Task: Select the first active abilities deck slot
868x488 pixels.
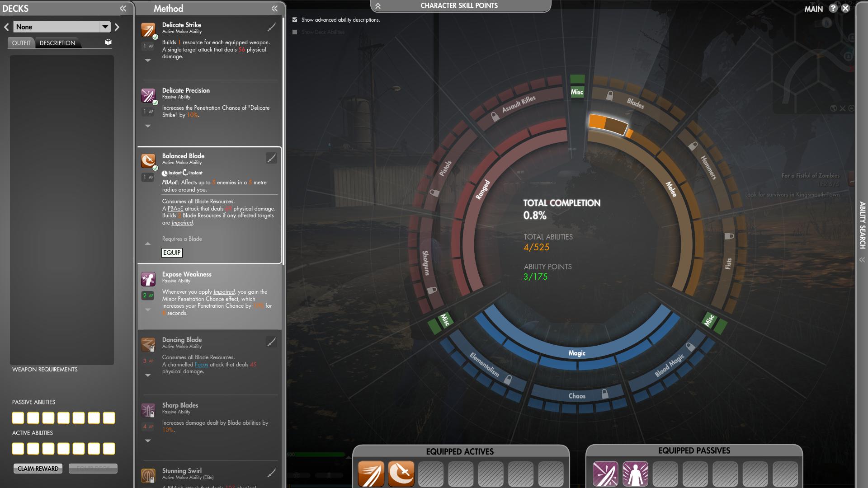Action: click(18, 449)
